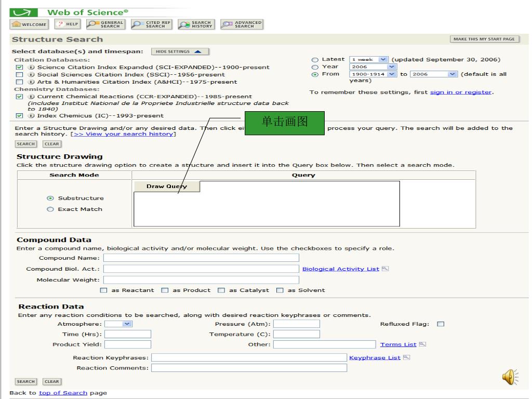Check the 'as Solvent' checkbox
This screenshot has height=399, width=532.
click(x=280, y=290)
